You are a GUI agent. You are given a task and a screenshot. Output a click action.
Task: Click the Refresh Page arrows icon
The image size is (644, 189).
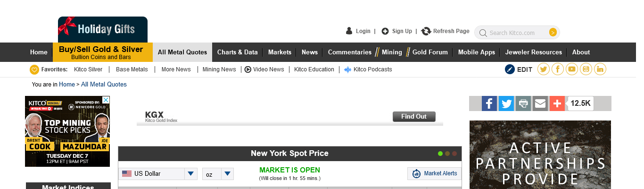pyautogui.click(x=426, y=31)
